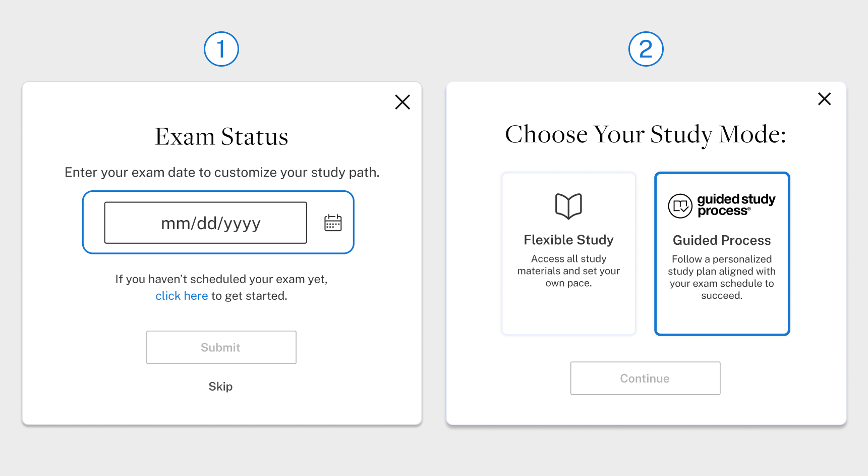Click the Exam Status heading
Viewport: 868px width, 476px height.
(x=221, y=137)
